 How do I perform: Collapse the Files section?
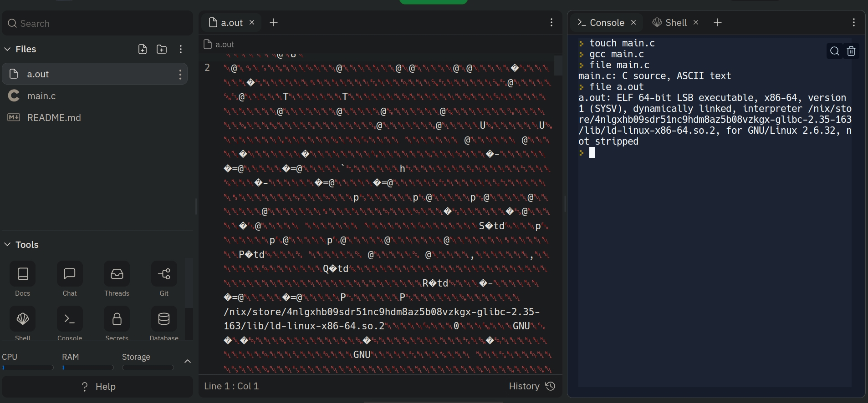(7, 49)
